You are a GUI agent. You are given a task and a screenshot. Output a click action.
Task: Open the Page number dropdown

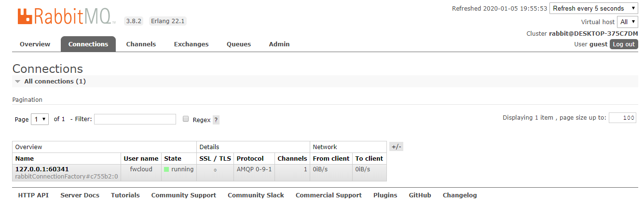click(x=40, y=119)
